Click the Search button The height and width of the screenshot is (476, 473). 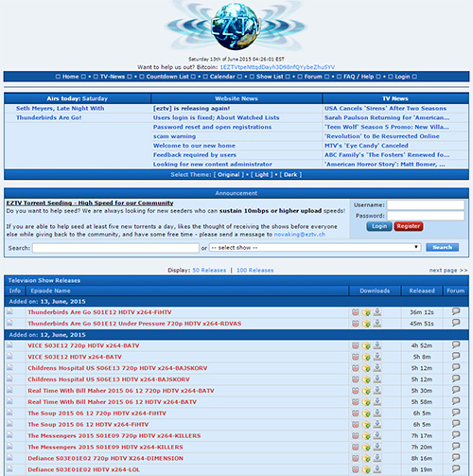(x=443, y=247)
